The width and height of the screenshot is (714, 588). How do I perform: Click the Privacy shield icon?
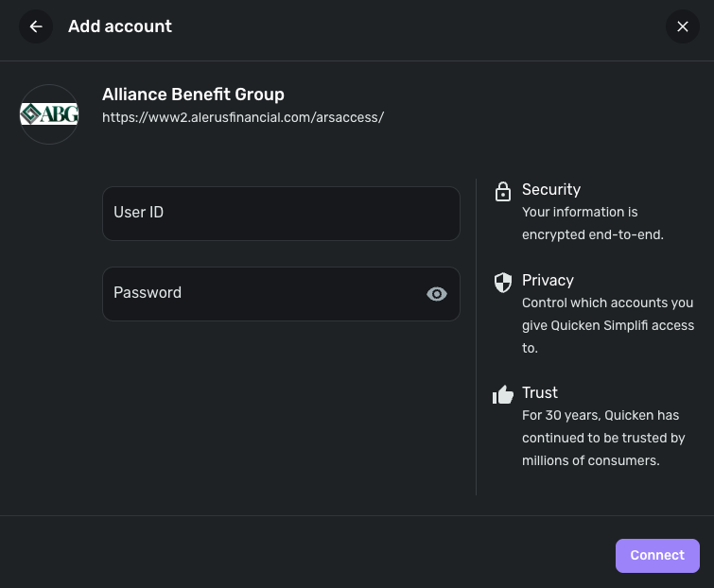point(503,282)
